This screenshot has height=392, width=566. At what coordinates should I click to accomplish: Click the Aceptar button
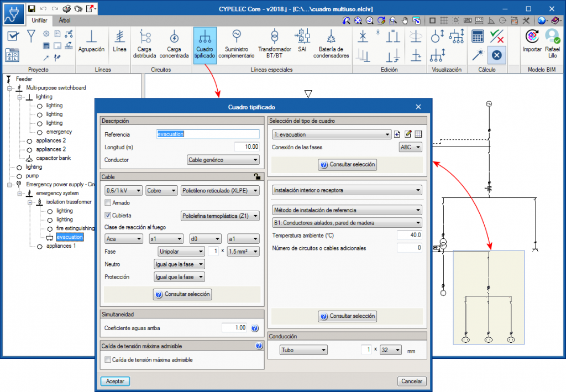coord(115,381)
